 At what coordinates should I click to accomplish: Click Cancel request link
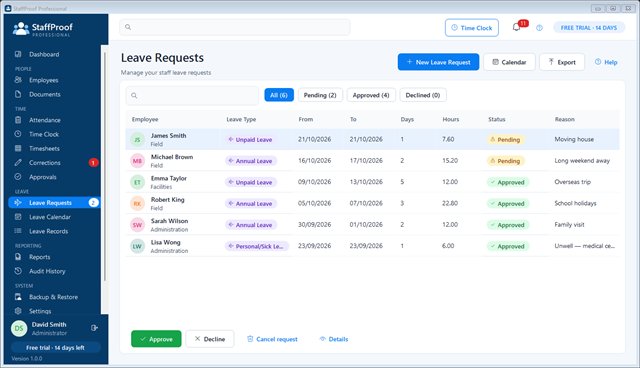click(272, 339)
